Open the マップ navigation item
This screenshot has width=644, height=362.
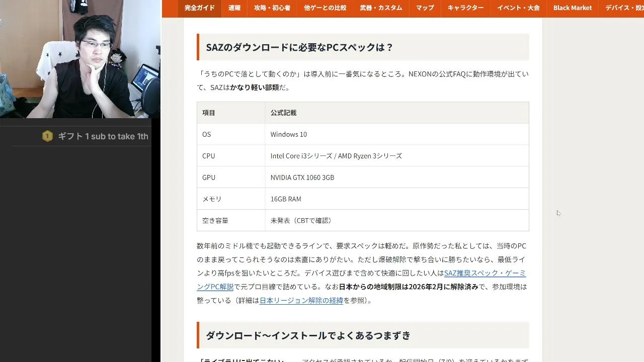(425, 8)
